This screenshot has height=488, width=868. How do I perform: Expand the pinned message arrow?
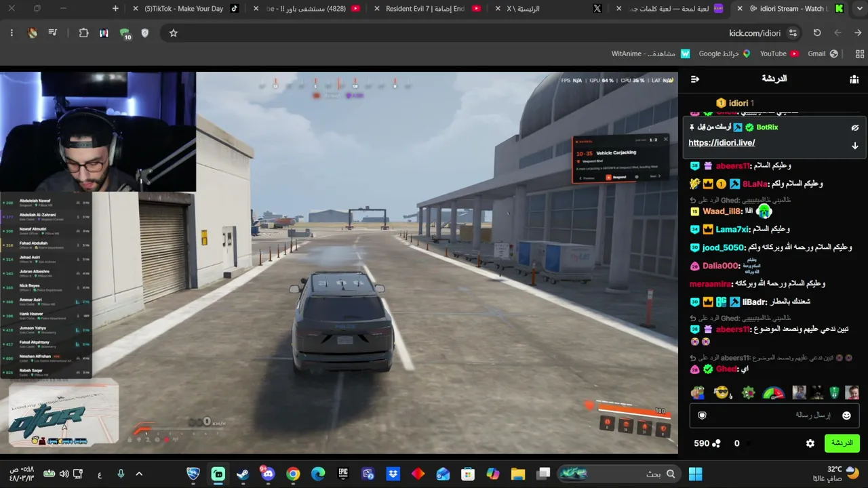tap(854, 146)
